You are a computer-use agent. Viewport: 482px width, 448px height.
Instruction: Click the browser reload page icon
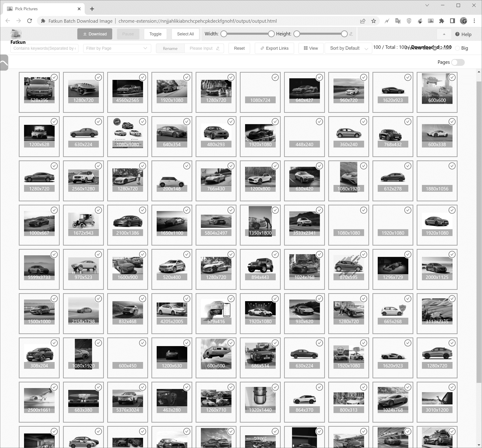[x=29, y=21]
